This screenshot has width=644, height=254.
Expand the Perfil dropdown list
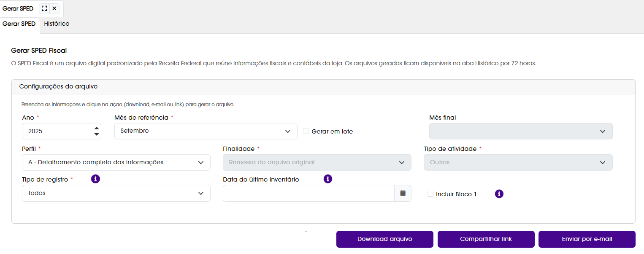point(116,162)
